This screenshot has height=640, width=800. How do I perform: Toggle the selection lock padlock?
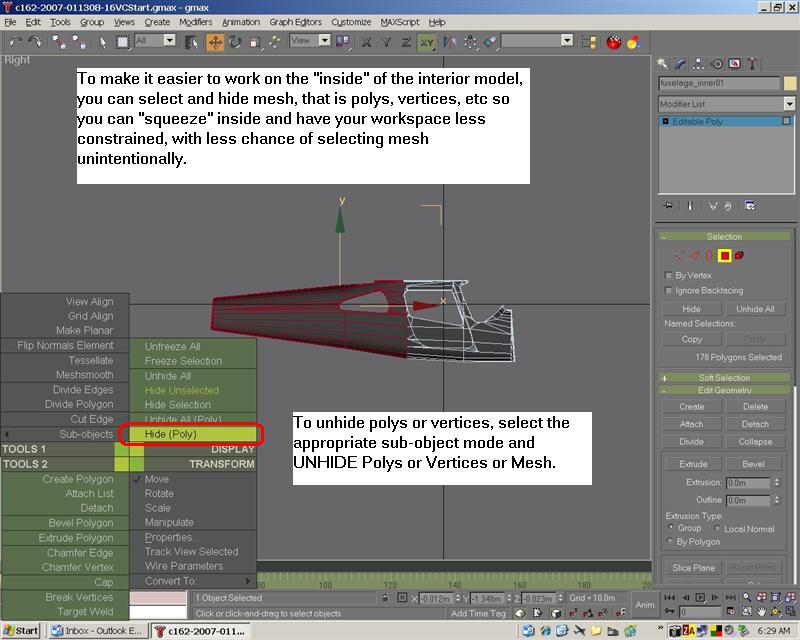[x=385, y=598]
